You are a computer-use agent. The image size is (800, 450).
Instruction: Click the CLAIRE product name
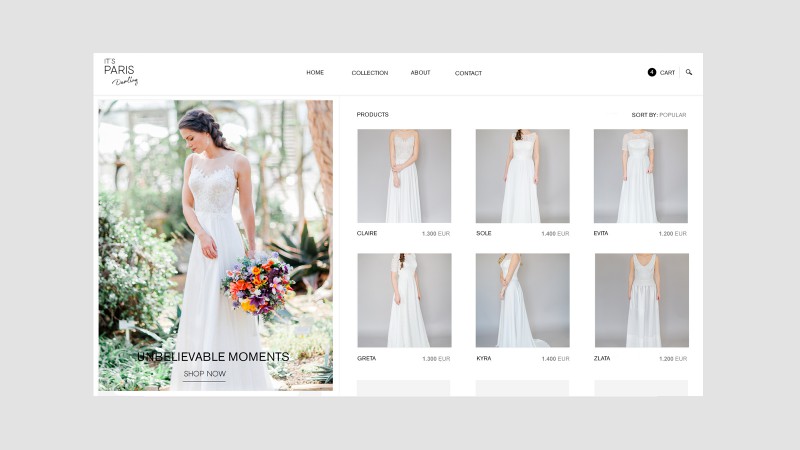click(367, 233)
